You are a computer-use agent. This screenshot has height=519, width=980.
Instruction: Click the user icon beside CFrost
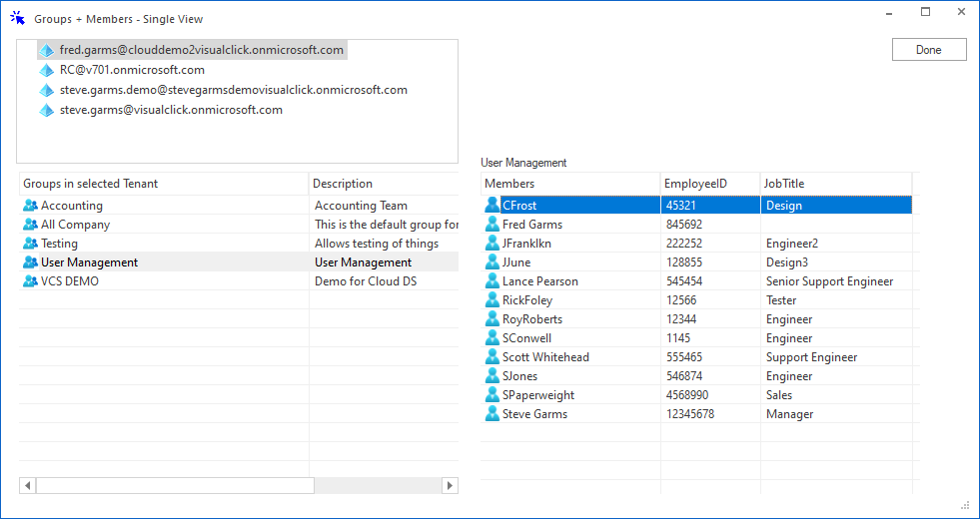click(x=491, y=206)
